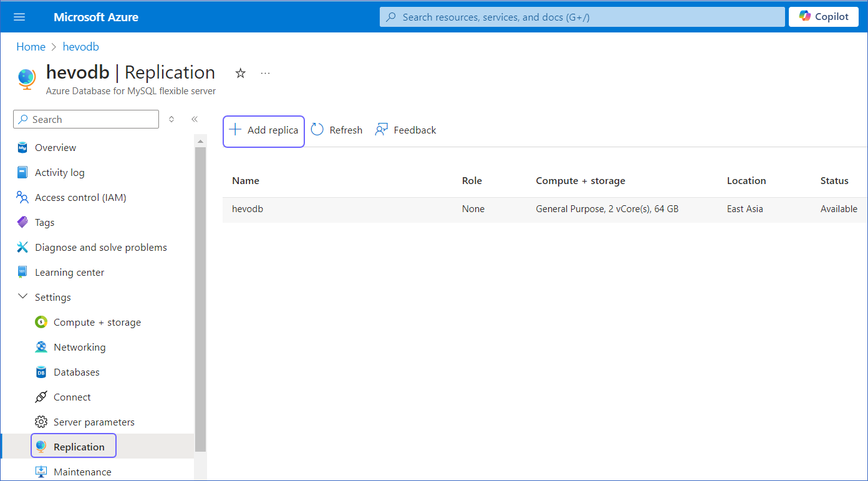Click the Server parameters gear icon

(41, 422)
